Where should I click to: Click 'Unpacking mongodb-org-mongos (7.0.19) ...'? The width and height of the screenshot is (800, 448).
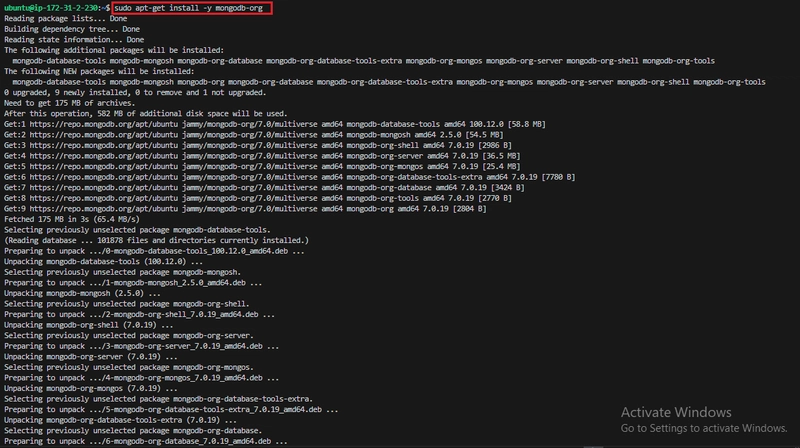point(91,388)
